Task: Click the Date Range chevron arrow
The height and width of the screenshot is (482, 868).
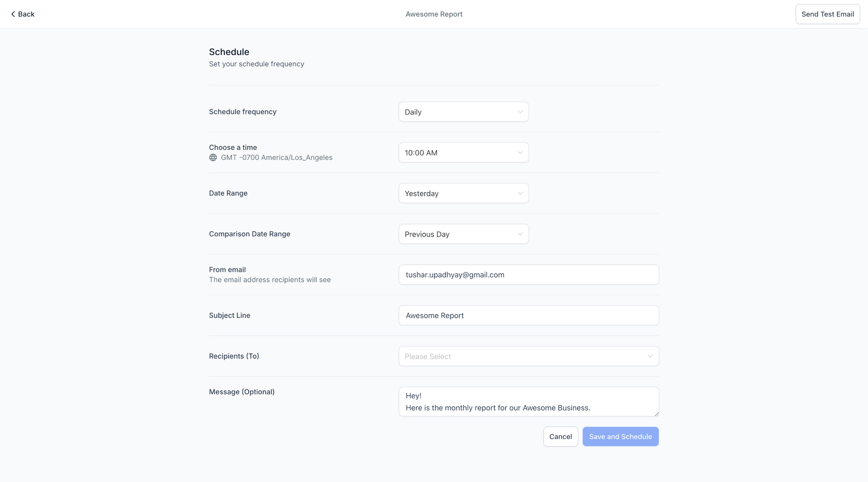Action: [x=520, y=193]
